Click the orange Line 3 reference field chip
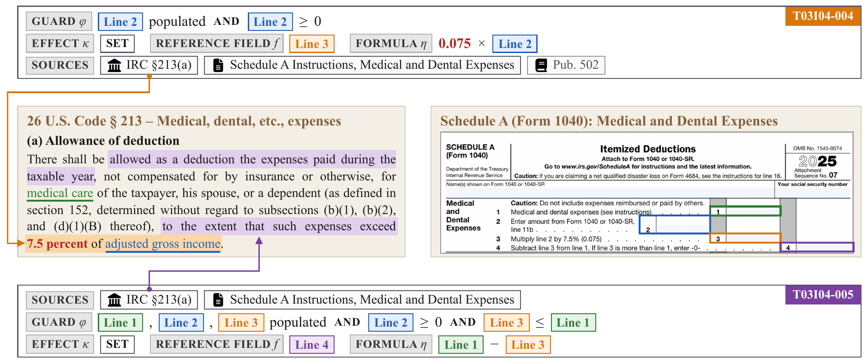868x364 pixels. pos(312,44)
